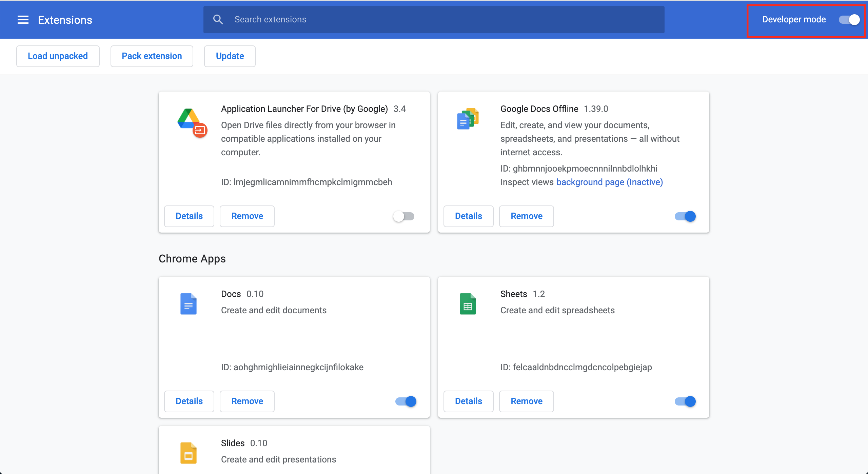Open Details for Docs app
The width and height of the screenshot is (868, 474).
click(189, 401)
